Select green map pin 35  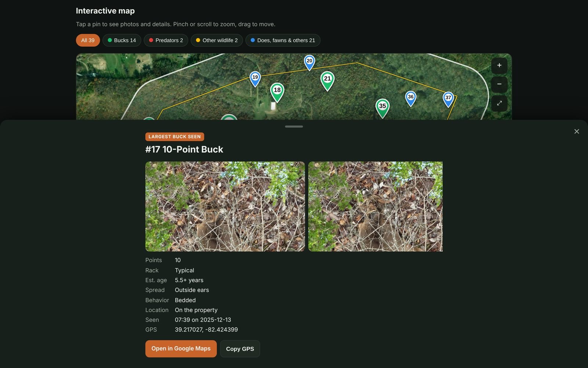(382, 108)
